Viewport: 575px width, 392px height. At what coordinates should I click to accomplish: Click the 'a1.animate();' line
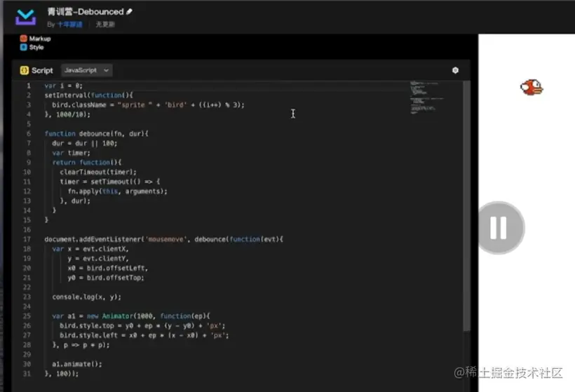pyautogui.click(x=77, y=364)
